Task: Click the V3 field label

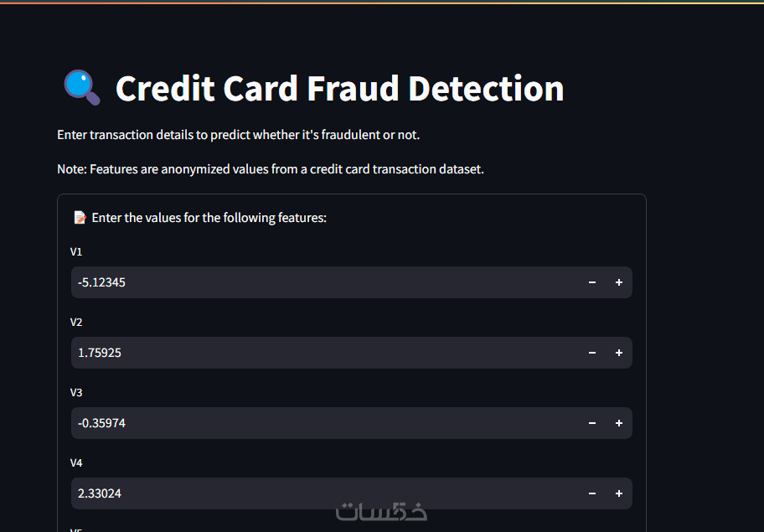Action: [x=76, y=392]
